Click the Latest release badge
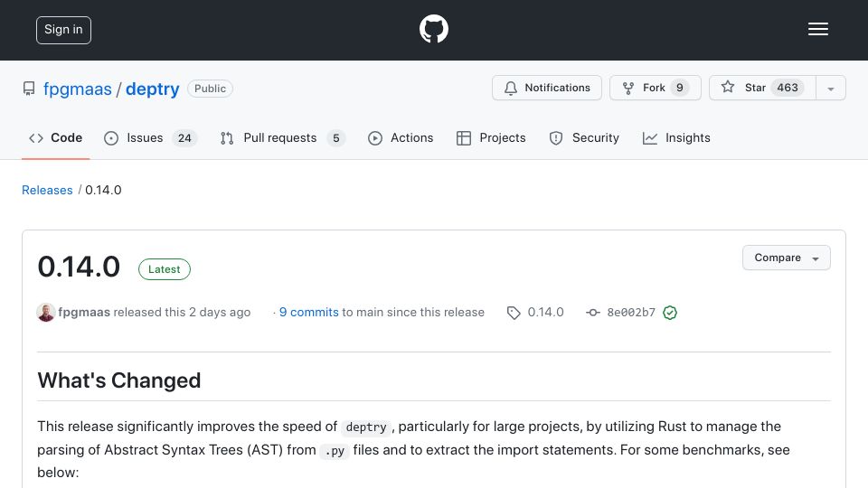 [x=164, y=269]
